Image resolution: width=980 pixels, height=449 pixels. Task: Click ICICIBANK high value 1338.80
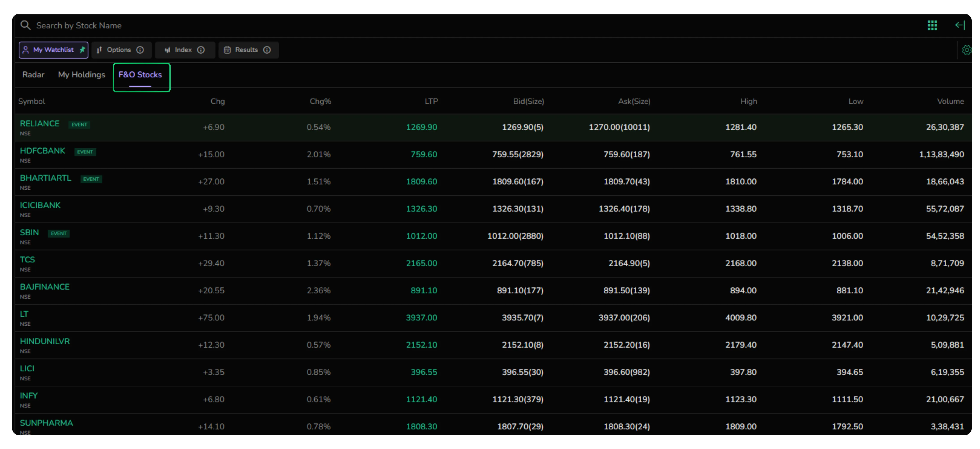(x=741, y=209)
